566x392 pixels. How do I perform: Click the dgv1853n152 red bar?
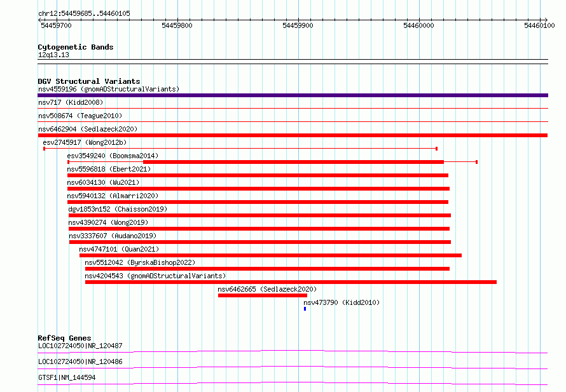[x=259, y=215]
